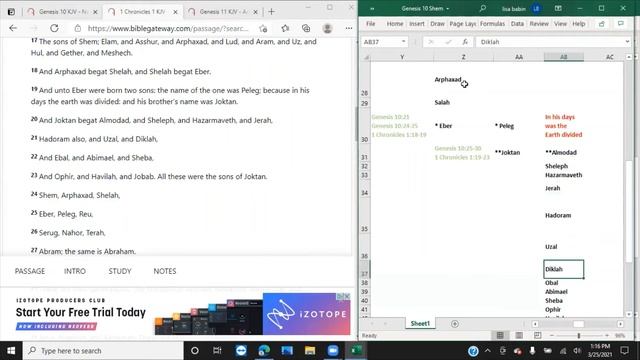
Task: Switch to Page Break Preview icon
Action: [x=538, y=336]
